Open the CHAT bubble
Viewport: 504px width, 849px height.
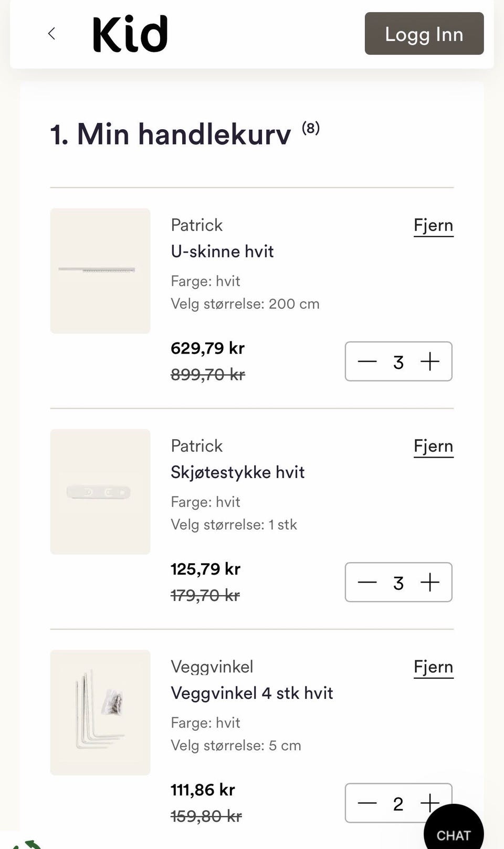[x=454, y=830]
